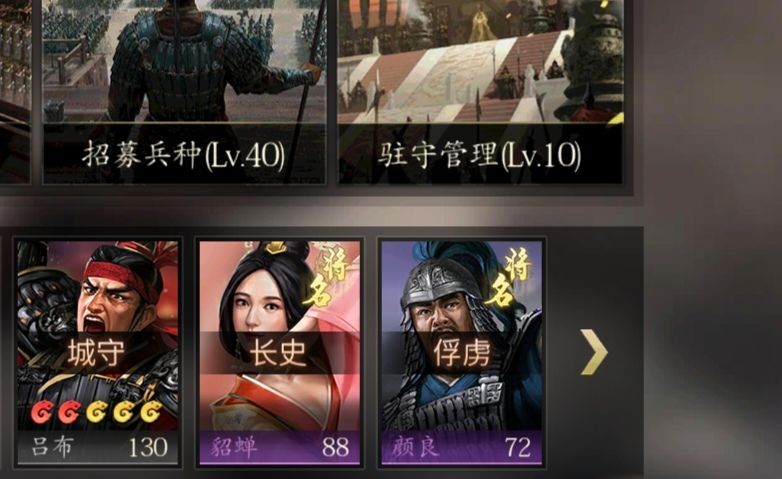Click 貂蝉's level number 88
The width and height of the screenshot is (782, 479).
point(335,447)
